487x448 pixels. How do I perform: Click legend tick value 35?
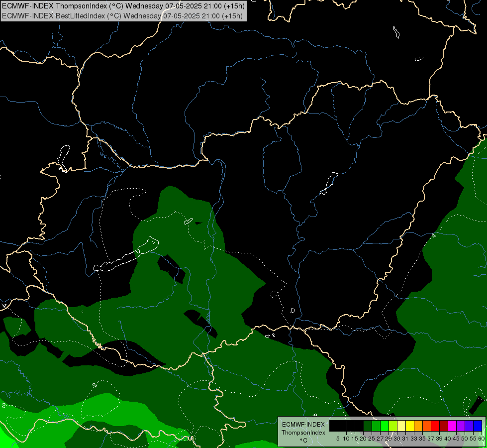click(x=422, y=439)
